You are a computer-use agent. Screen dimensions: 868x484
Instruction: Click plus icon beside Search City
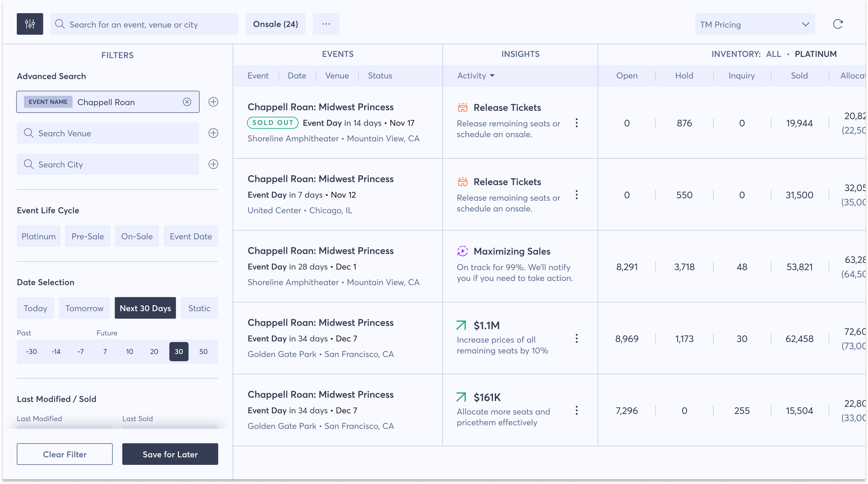coord(213,164)
